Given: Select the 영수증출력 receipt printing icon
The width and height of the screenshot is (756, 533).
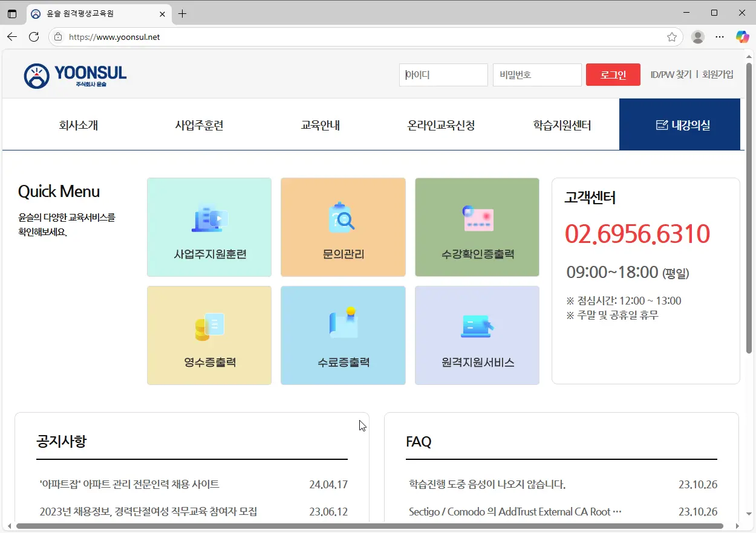Looking at the screenshot, I should click(209, 335).
